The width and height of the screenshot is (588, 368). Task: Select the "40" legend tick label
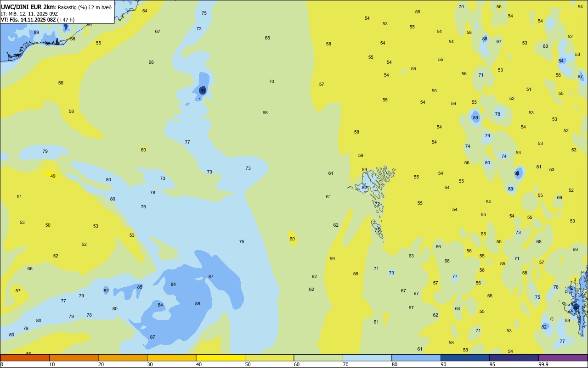(x=199, y=364)
